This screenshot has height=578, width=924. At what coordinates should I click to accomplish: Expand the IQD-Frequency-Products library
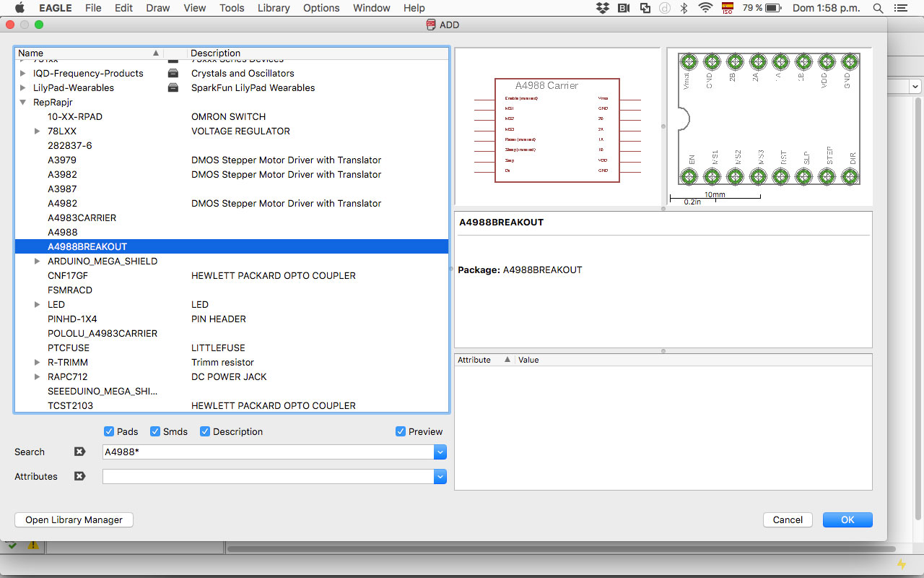(x=23, y=73)
